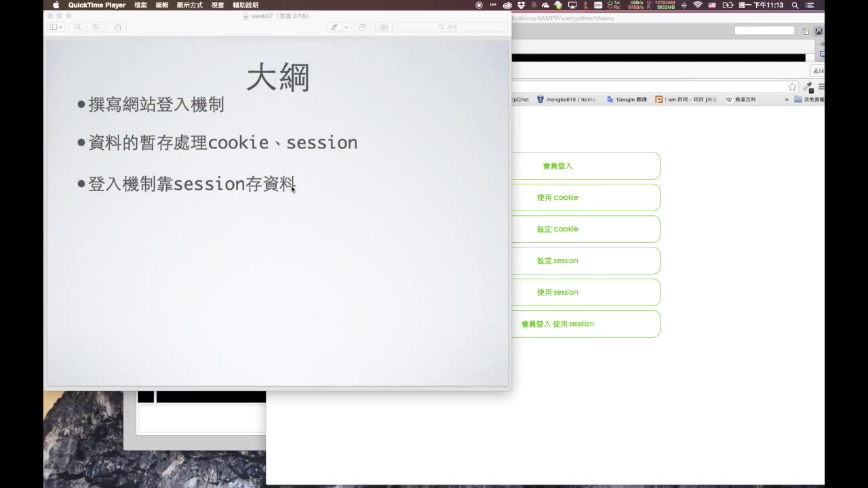
Task: Click the battery status icon
Action: [x=728, y=5]
